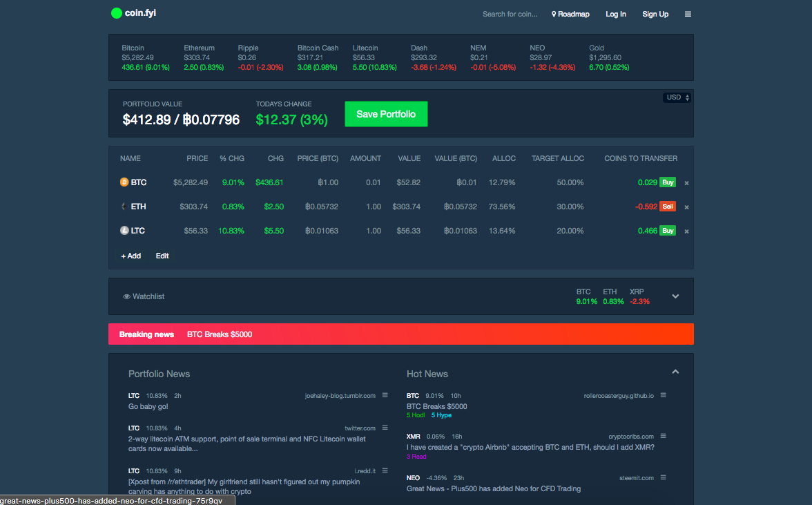Click the '5 Hodl' tag
This screenshot has width=812, height=505.
click(416, 415)
